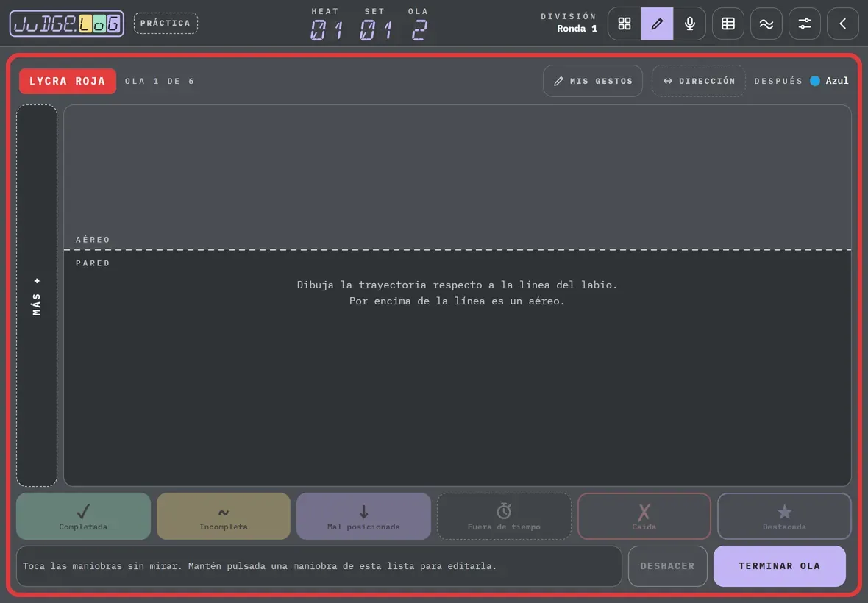
Task: Click the DESHACER undo button
Action: [668, 566]
